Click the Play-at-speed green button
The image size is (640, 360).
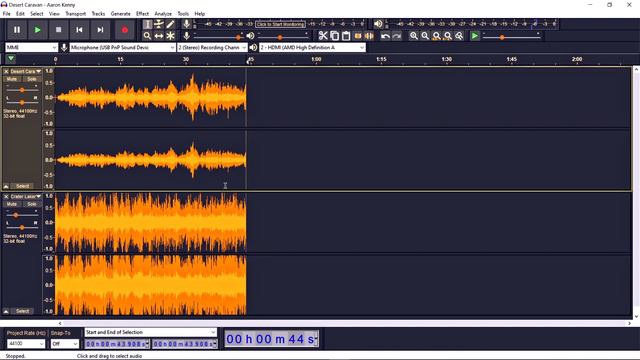pyautogui.click(x=474, y=36)
